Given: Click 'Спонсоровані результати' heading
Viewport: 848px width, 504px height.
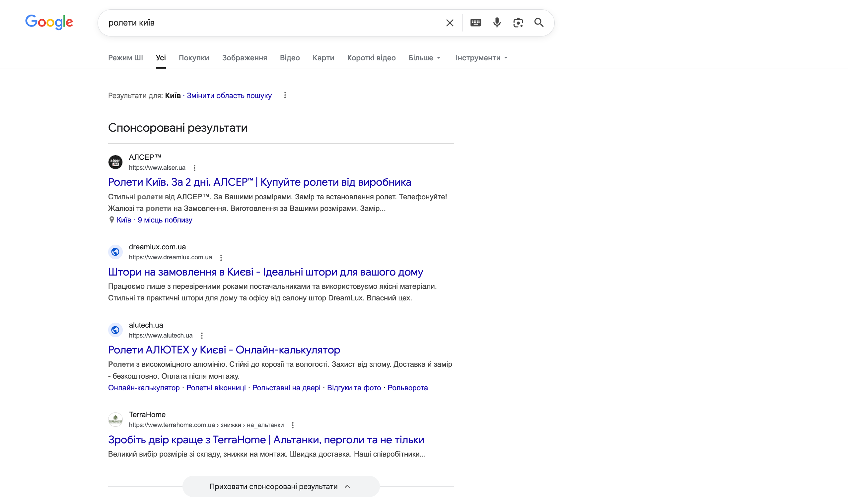Looking at the screenshot, I should [178, 128].
